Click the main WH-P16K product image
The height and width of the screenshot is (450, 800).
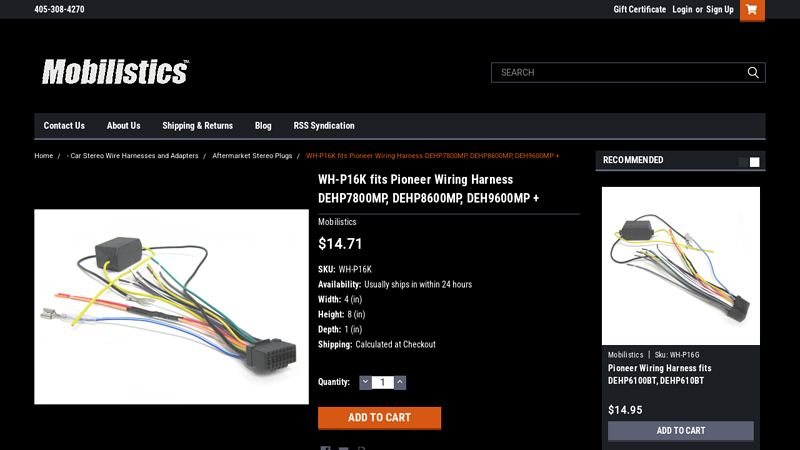tap(171, 307)
